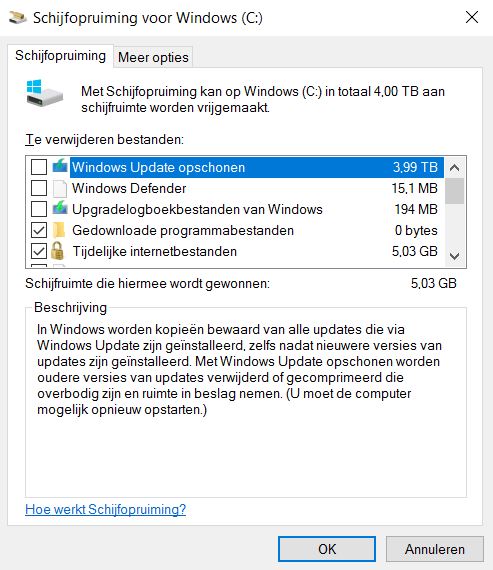Click the Windows Defender file icon
The width and height of the screenshot is (493, 570).
click(60, 188)
